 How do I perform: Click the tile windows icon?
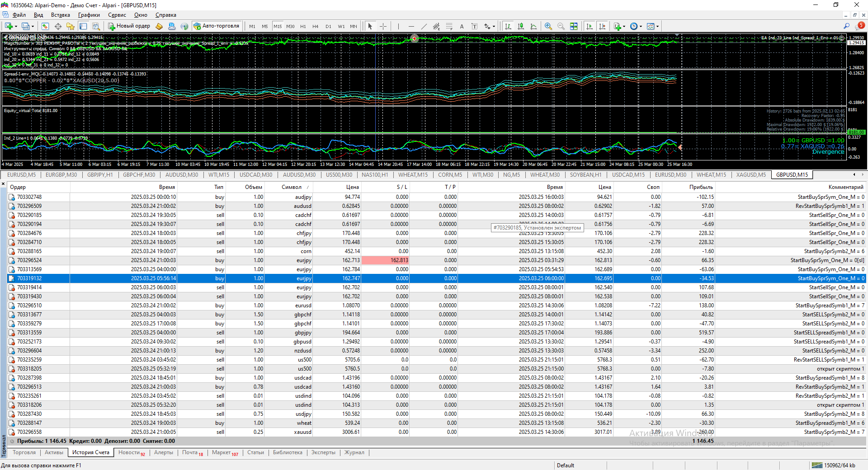(574, 26)
